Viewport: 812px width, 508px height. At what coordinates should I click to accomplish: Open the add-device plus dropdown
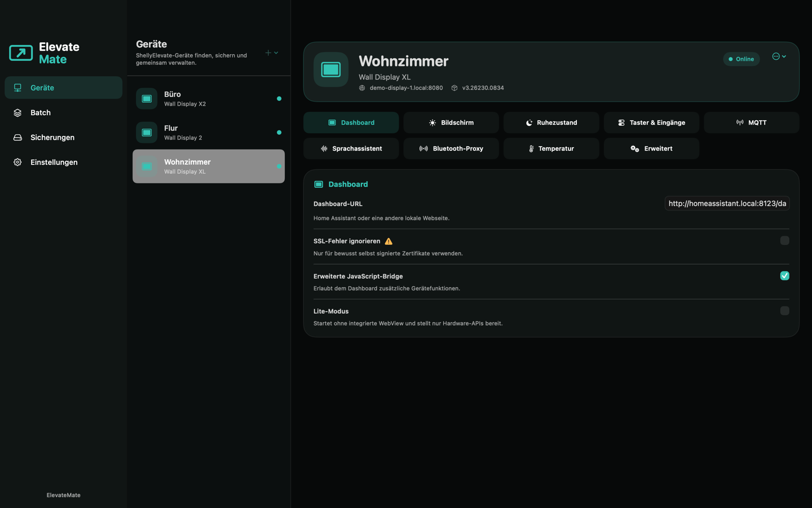click(272, 52)
